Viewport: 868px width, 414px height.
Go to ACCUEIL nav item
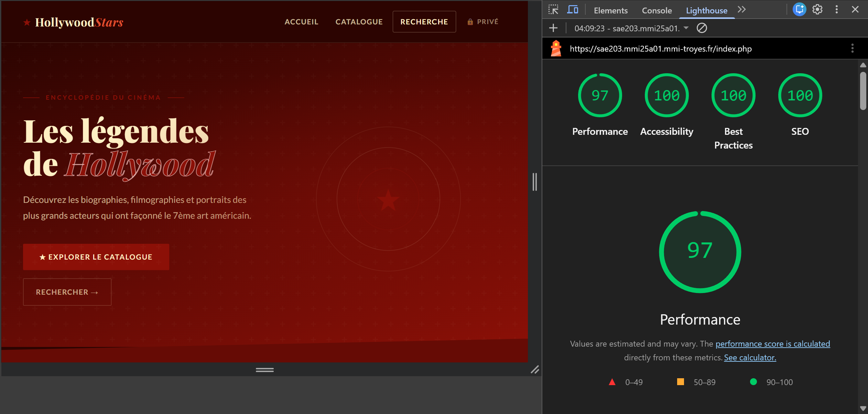click(x=302, y=22)
